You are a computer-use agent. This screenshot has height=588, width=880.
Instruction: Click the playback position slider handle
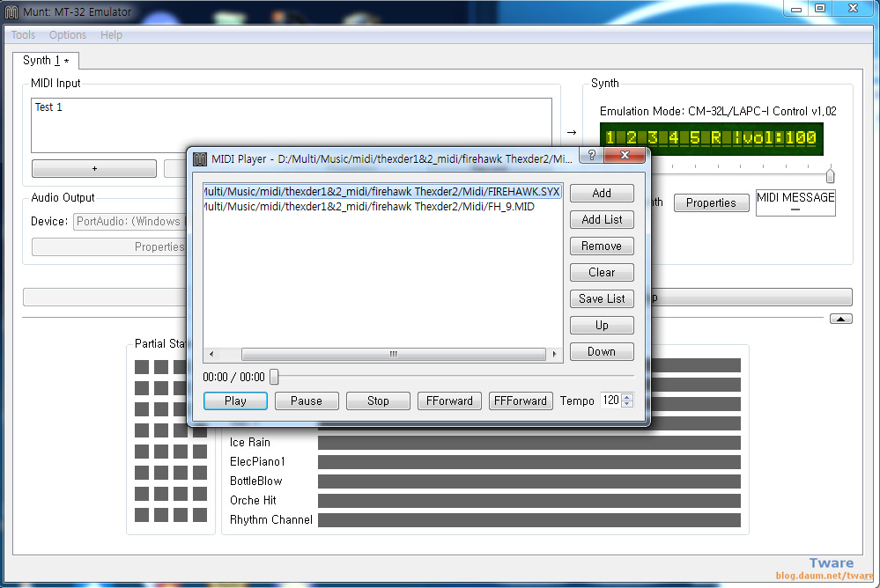(274, 377)
